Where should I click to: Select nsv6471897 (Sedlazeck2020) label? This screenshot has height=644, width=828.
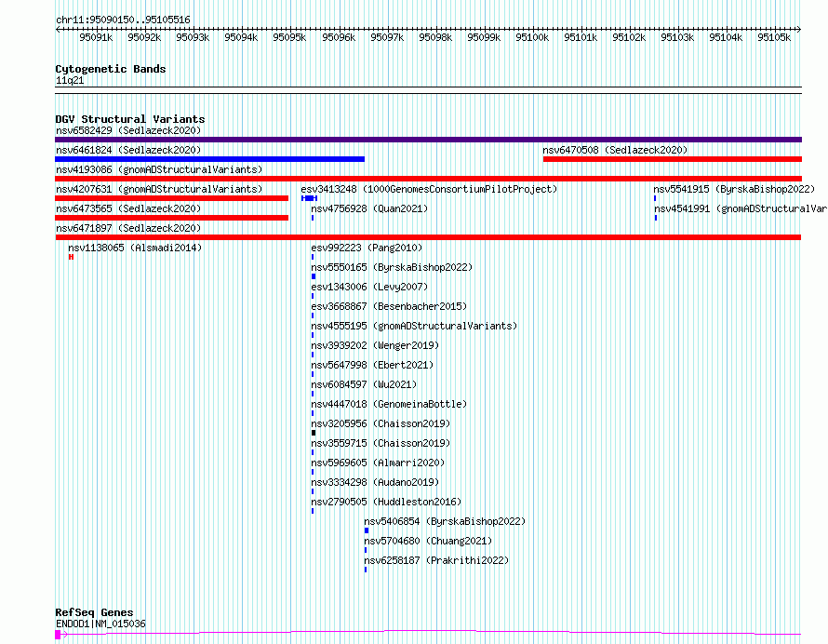(x=128, y=228)
